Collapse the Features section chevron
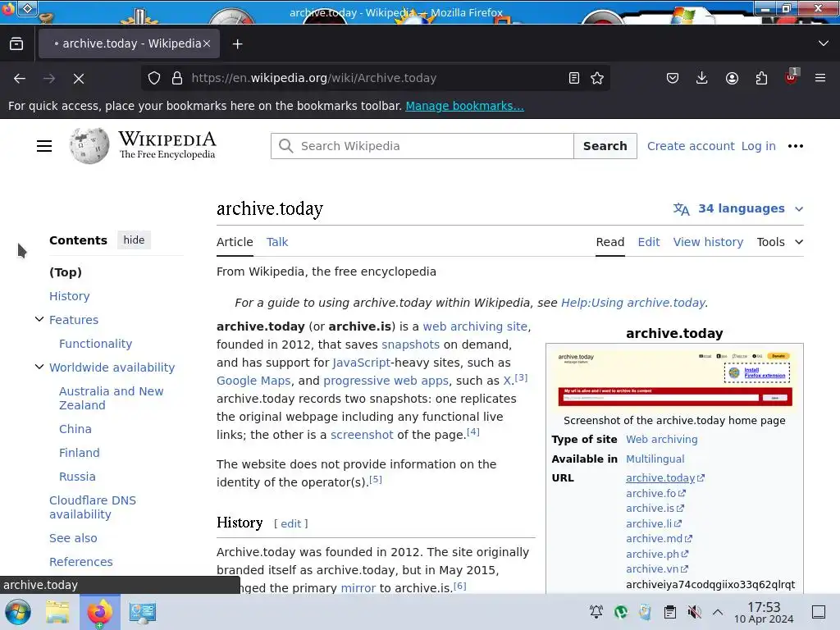This screenshot has height=630, width=840. click(x=39, y=319)
